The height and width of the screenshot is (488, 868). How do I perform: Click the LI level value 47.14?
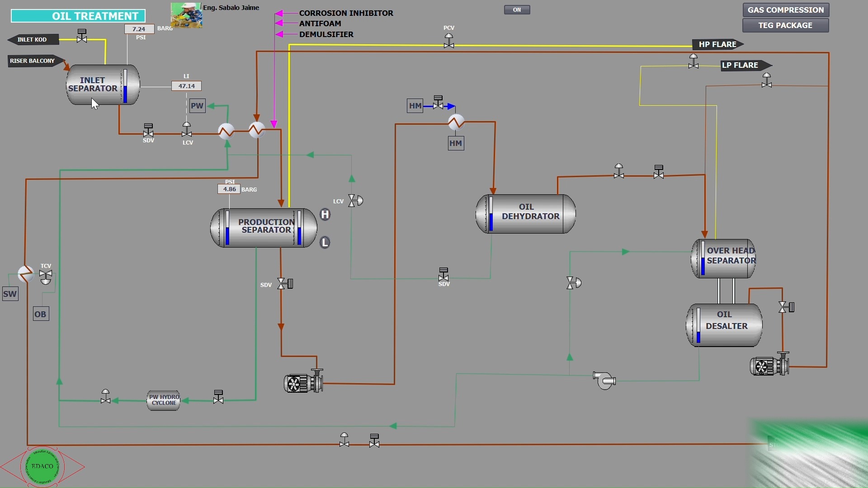pos(187,86)
